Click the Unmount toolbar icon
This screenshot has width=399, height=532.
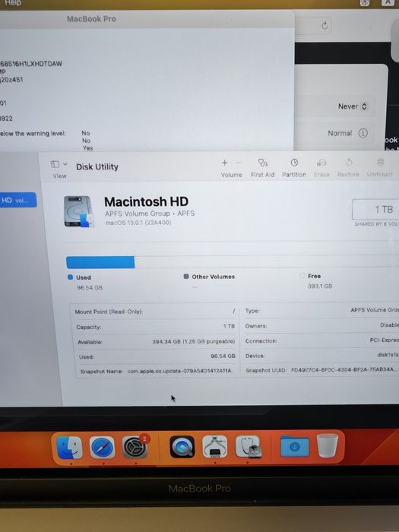click(380, 162)
